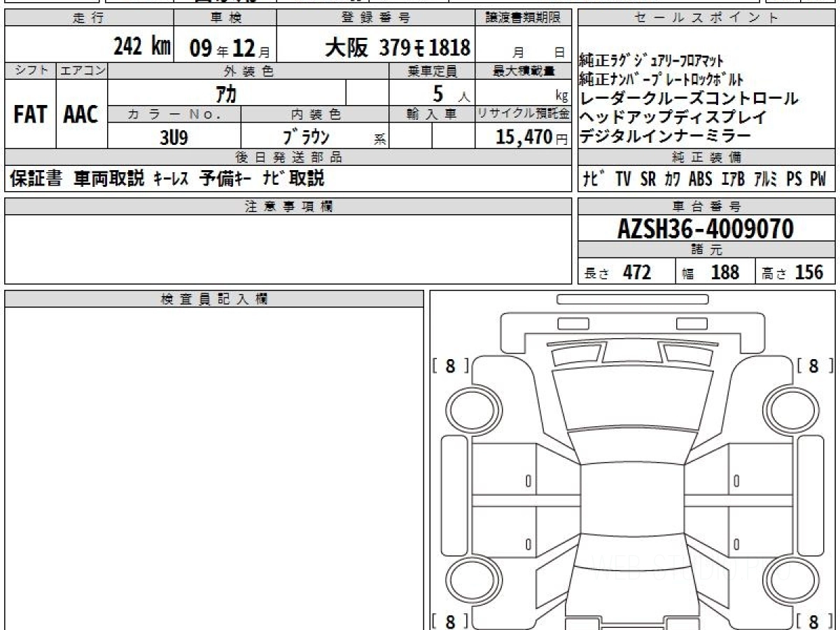Click the リサイクル預託金 label
This screenshot has width=840, height=630.
click(524, 114)
